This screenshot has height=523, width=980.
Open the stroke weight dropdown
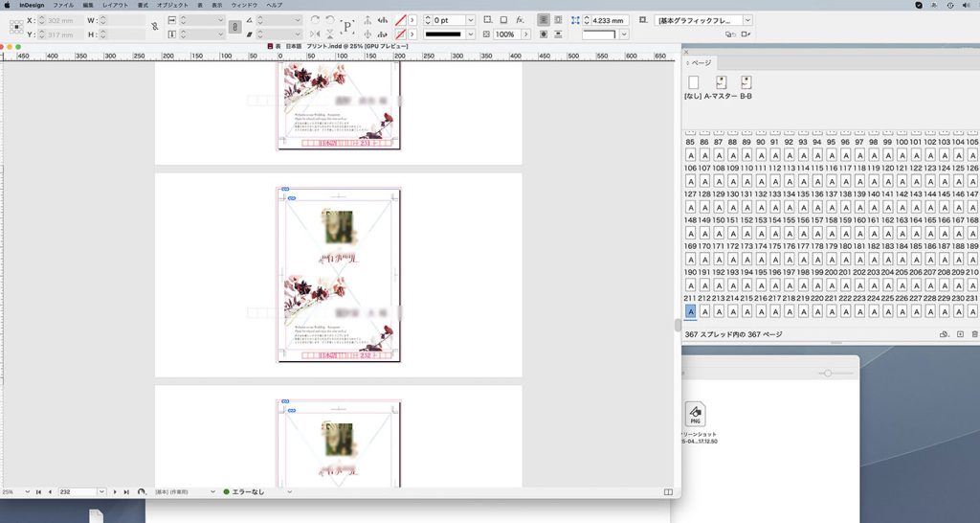tap(471, 21)
